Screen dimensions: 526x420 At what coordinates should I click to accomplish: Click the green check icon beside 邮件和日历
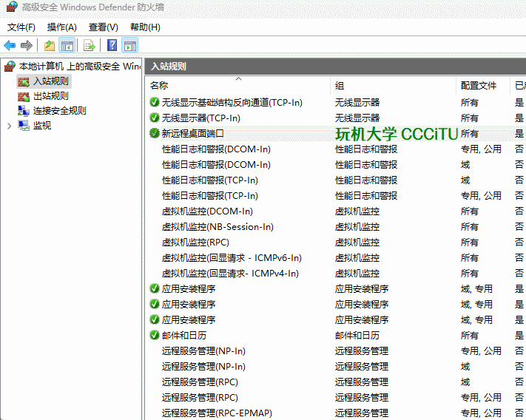click(x=154, y=335)
